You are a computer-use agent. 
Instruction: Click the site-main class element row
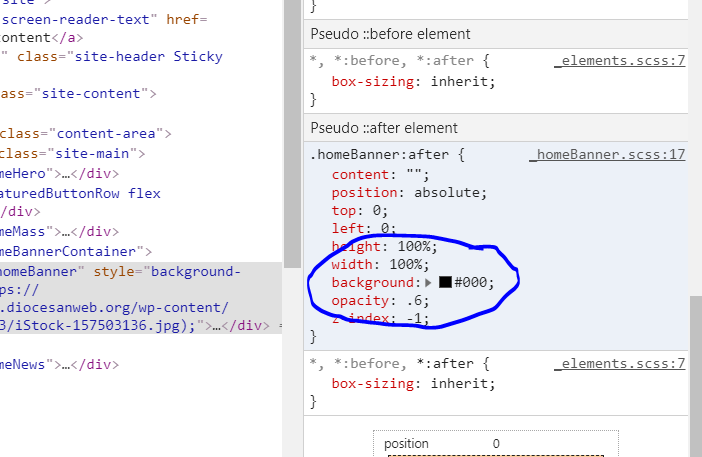click(x=72, y=154)
